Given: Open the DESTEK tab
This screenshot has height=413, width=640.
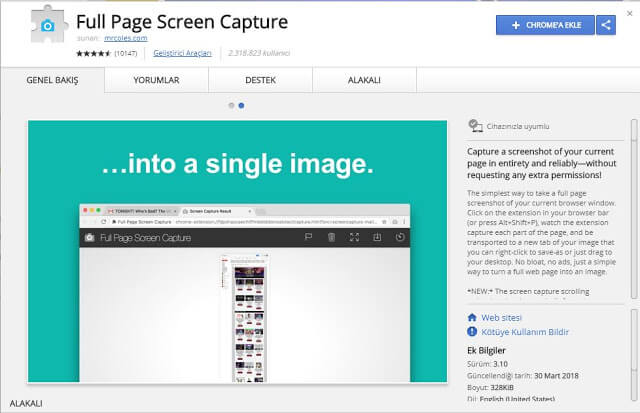Looking at the screenshot, I should point(260,80).
